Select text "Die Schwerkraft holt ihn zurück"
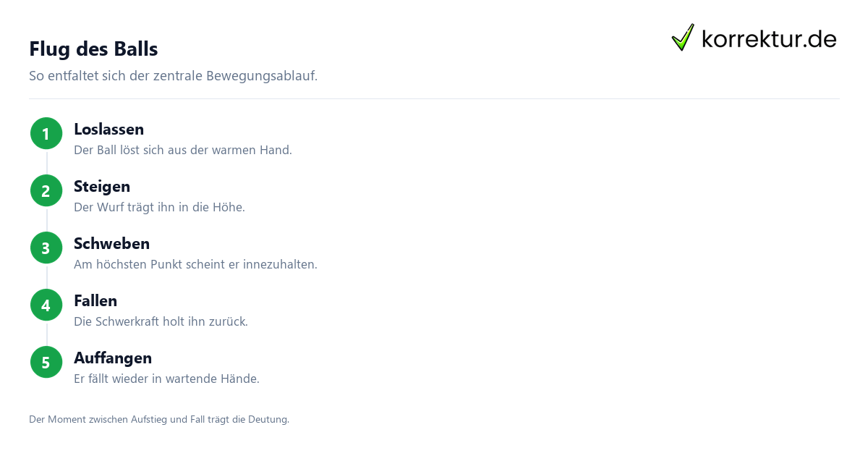The height and width of the screenshot is (456, 868). (161, 322)
